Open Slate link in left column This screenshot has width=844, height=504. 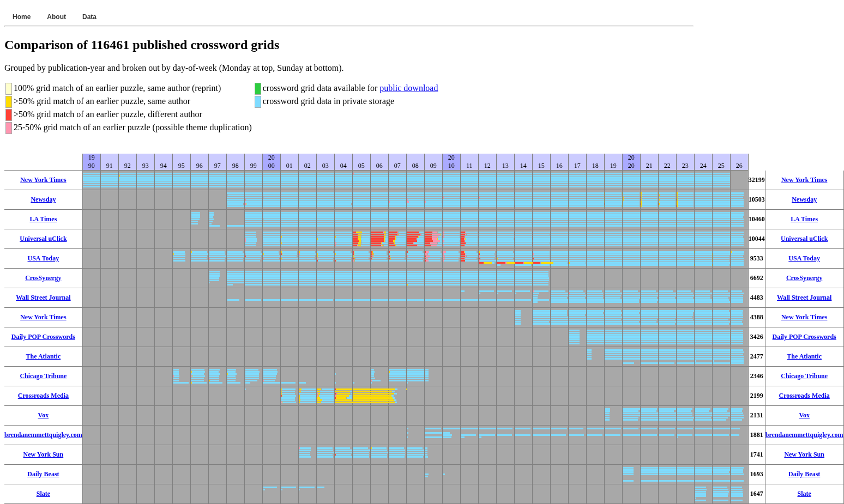pyautogui.click(x=43, y=494)
